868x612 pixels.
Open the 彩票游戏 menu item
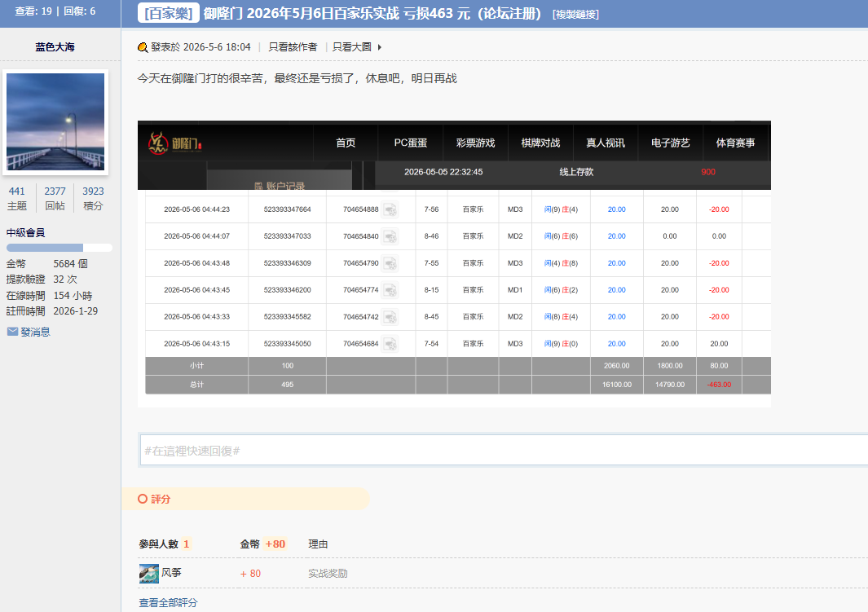pyautogui.click(x=475, y=143)
